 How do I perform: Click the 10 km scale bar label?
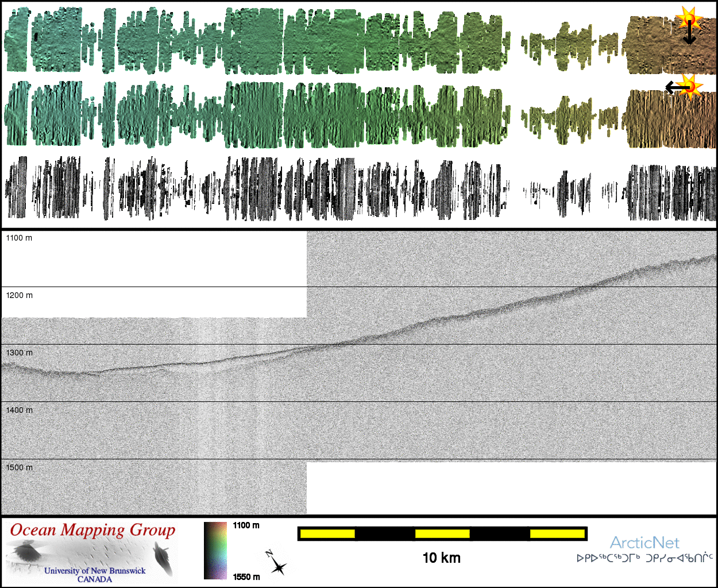(441, 558)
